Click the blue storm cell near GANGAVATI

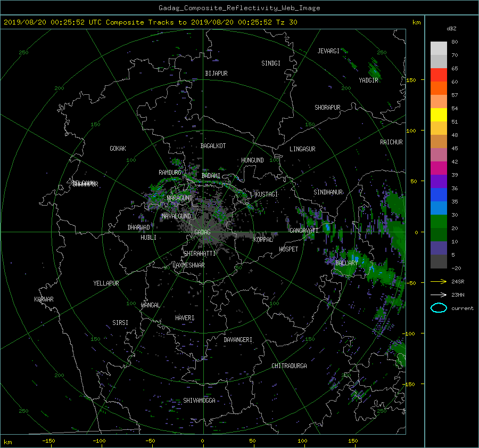328,227
